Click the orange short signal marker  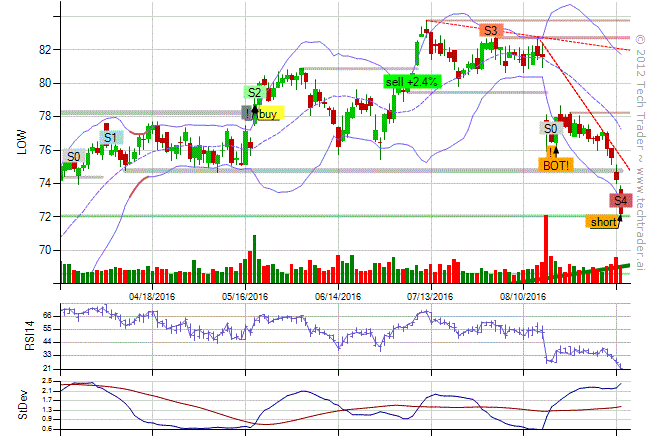point(602,222)
